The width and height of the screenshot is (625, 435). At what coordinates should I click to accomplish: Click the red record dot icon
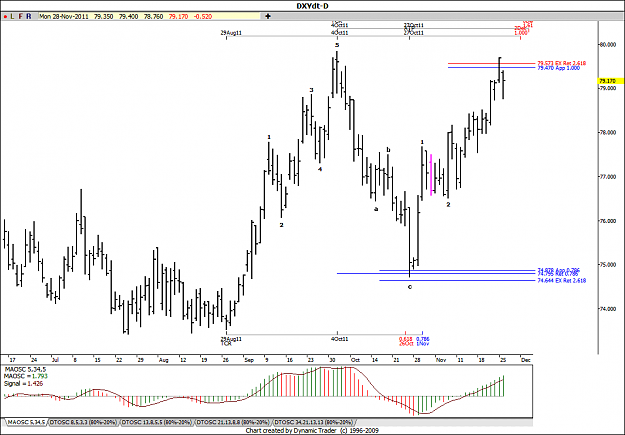[x=5, y=17]
